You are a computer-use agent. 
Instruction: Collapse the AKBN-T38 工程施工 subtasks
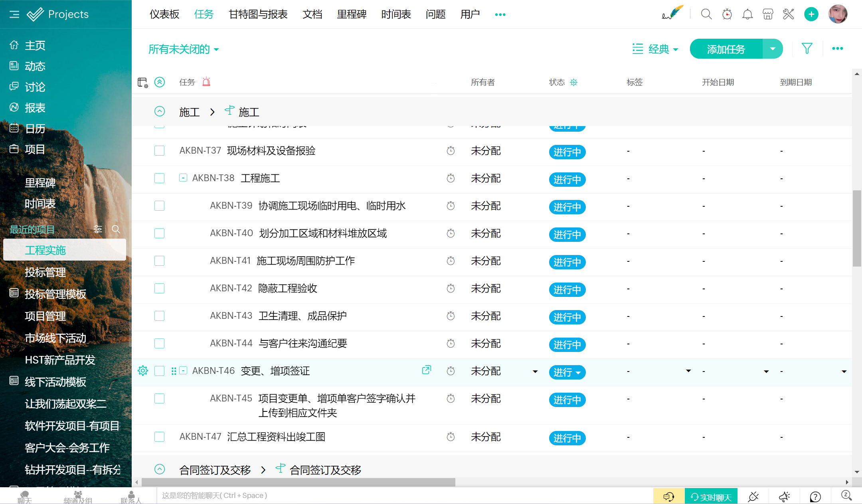(x=183, y=178)
